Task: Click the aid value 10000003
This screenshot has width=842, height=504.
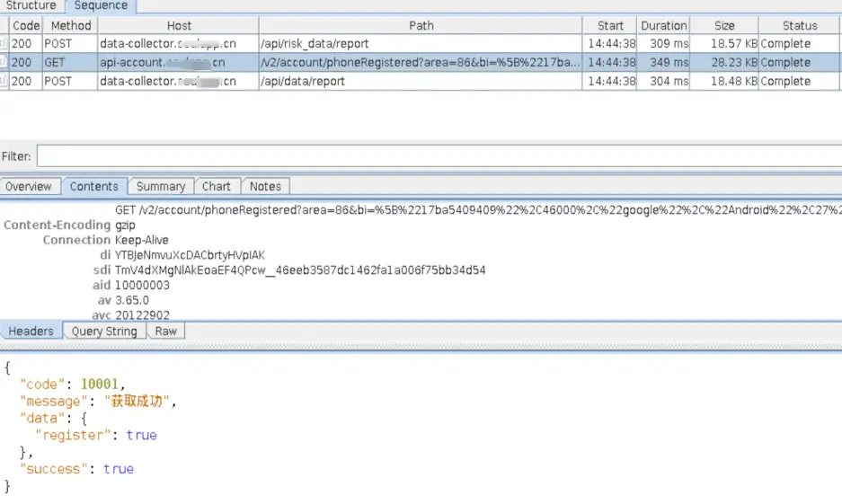Action: [142, 285]
